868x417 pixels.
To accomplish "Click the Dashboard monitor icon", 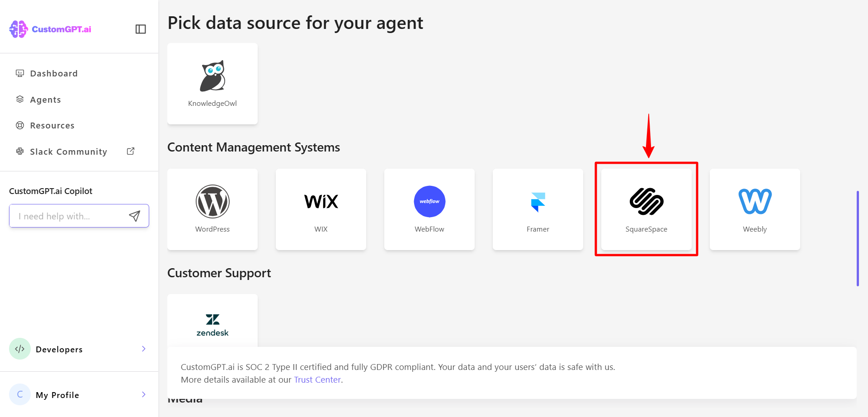I will (x=20, y=73).
